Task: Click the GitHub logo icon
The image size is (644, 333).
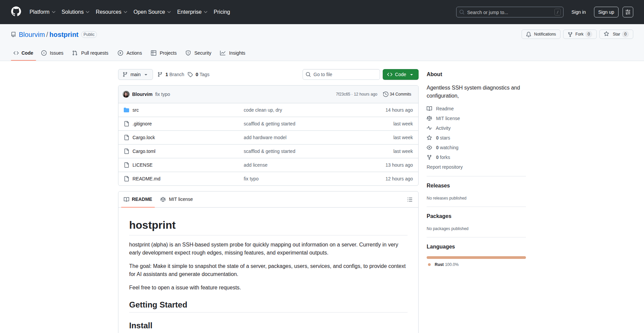Action: (x=16, y=12)
